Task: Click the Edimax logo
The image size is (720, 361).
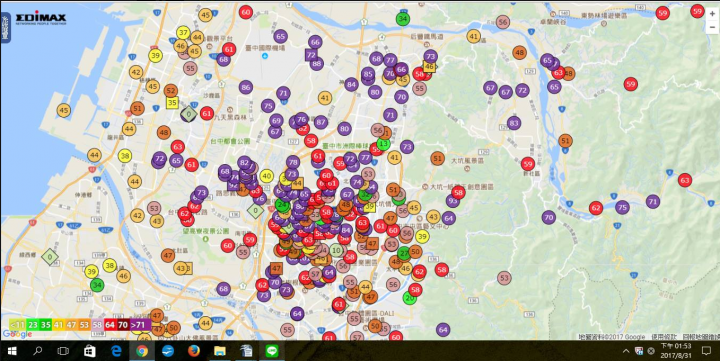Action: [41, 19]
